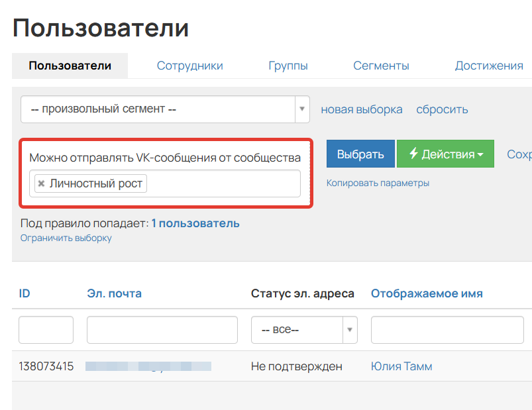Click the ID filter input field
The width and height of the screenshot is (532, 410).
coord(46,330)
